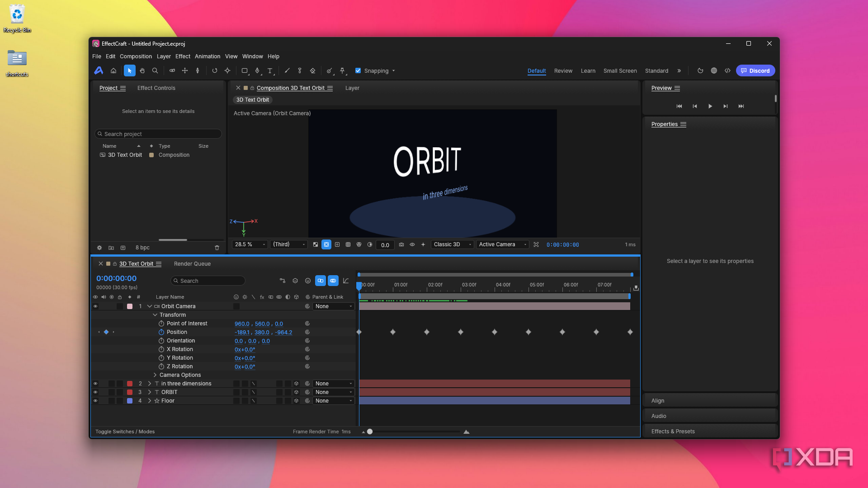Image resolution: width=868 pixels, height=488 pixels.
Task: Open the zoom 28.5 % dropdown
Action: (x=250, y=244)
